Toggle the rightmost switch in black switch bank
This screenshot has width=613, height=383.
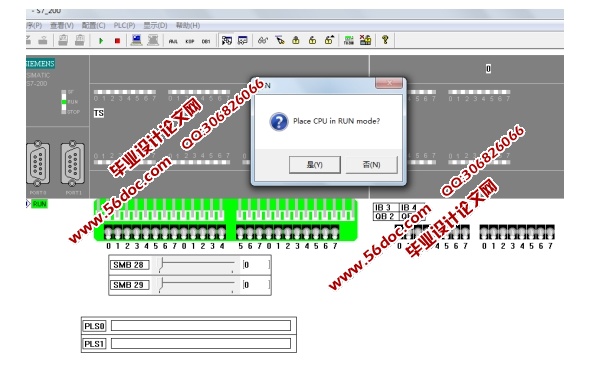(550, 232)
